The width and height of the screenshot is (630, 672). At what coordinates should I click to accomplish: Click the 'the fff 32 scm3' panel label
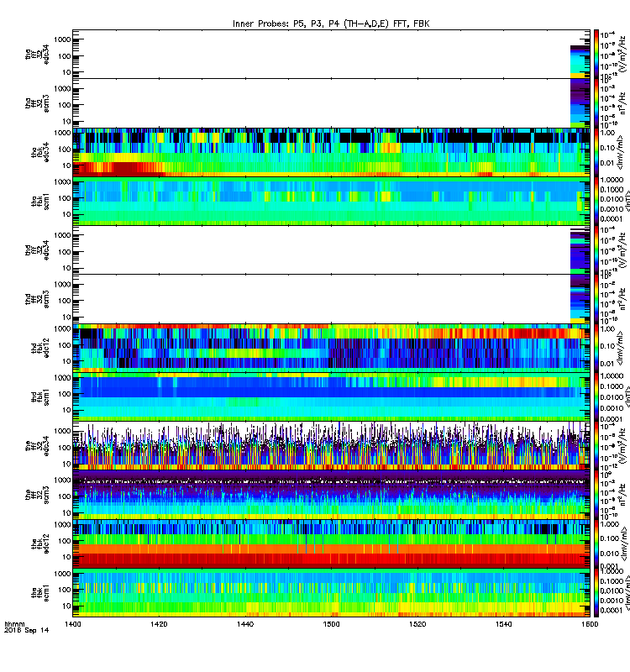pyautogui.click(x=37, y=495)
